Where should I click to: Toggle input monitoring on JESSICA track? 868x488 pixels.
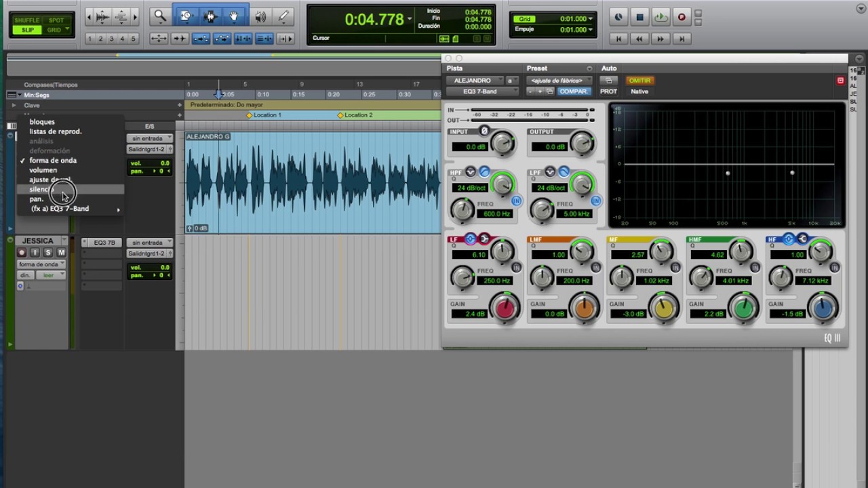[x=35, y=253]
